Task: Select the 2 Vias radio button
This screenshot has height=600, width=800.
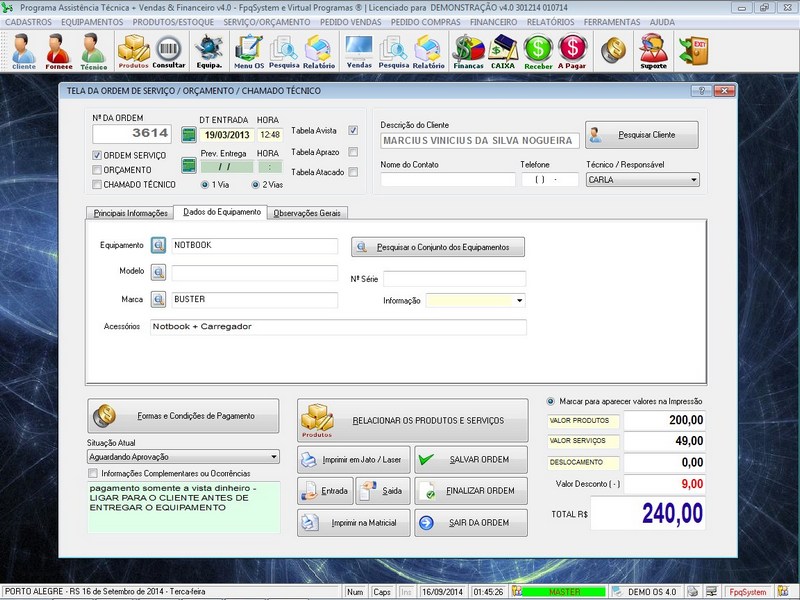Action: 256,185
